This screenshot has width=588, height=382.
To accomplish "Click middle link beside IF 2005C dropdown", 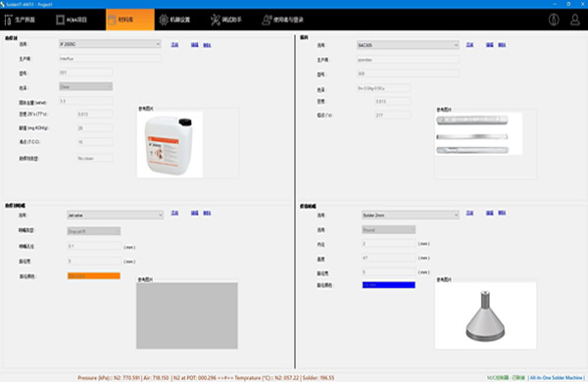I will [195, 45].
